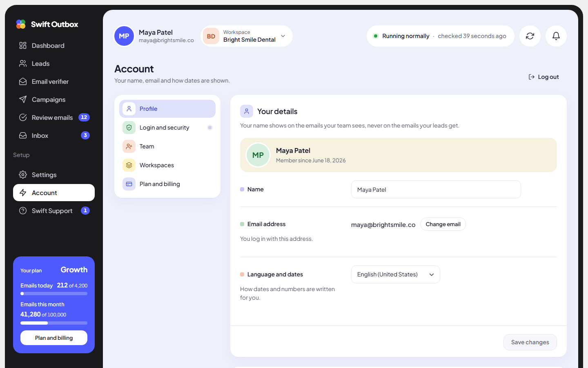
Task: Click the Team add-person icon
Action: (129, 146)
